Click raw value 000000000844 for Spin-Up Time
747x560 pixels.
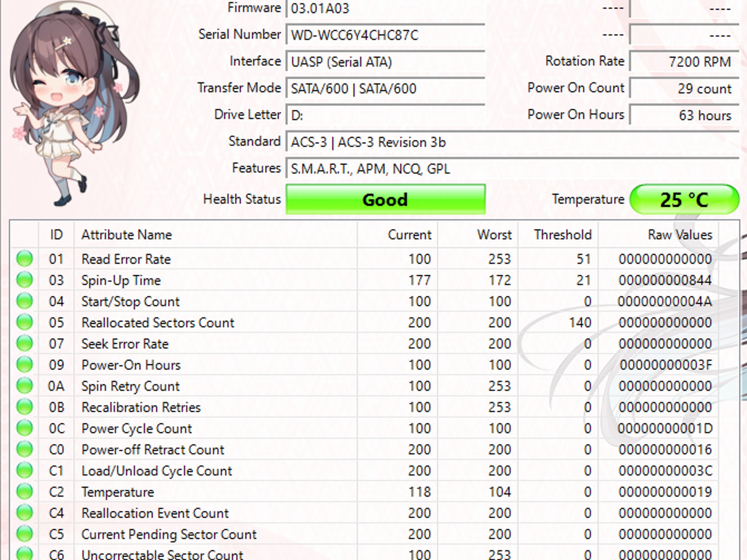pos(665,280)
